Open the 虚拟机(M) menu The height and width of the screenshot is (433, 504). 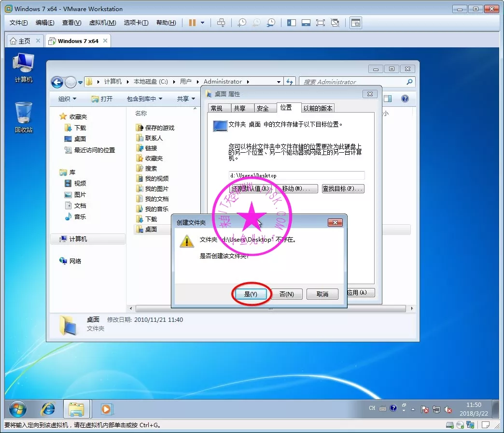pyautogui.click(x=102, y=23)
